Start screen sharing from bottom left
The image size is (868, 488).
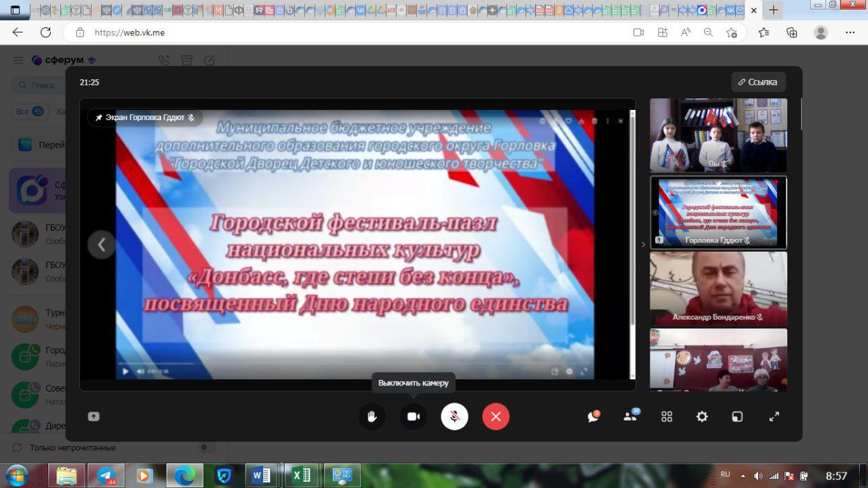click(x=94, y=417)
